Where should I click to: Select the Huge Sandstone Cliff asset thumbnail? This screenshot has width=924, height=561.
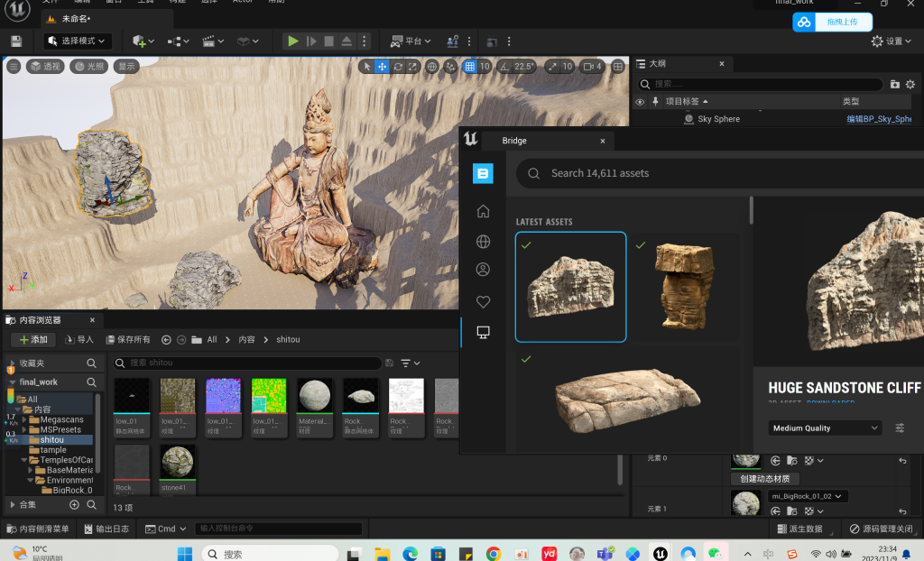tap(570, 287)
